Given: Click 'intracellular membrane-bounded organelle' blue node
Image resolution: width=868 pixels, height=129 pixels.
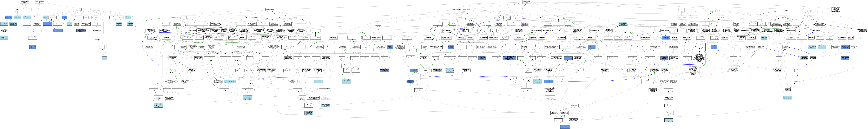Looking at the screenshot, I should 81,31.
